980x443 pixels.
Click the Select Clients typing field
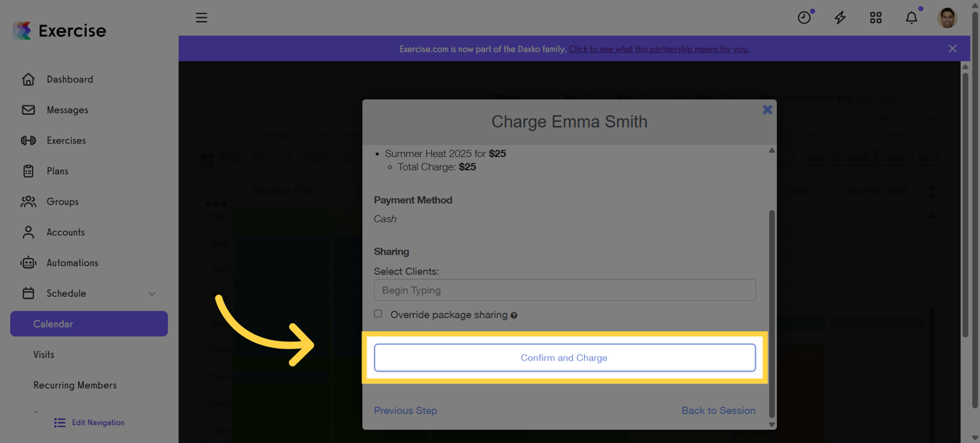coord(565,290)
